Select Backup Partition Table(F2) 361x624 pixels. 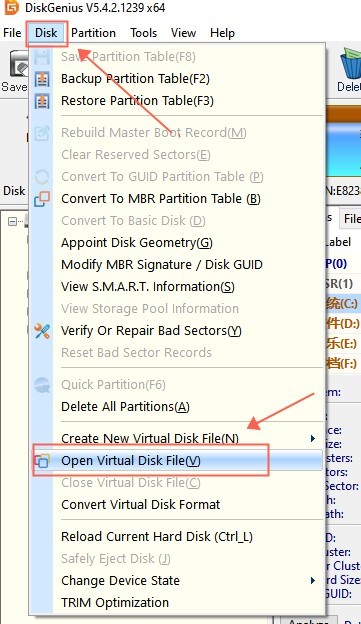(135, 79)
